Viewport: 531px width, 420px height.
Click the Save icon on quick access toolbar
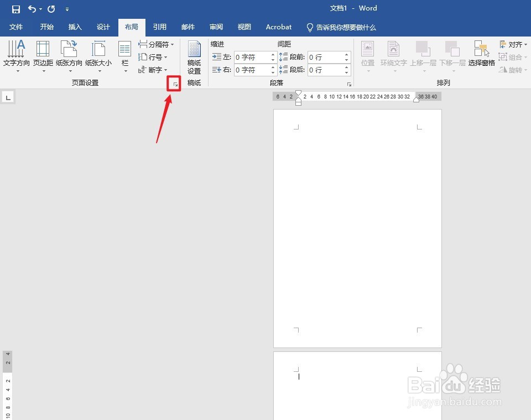15,8
